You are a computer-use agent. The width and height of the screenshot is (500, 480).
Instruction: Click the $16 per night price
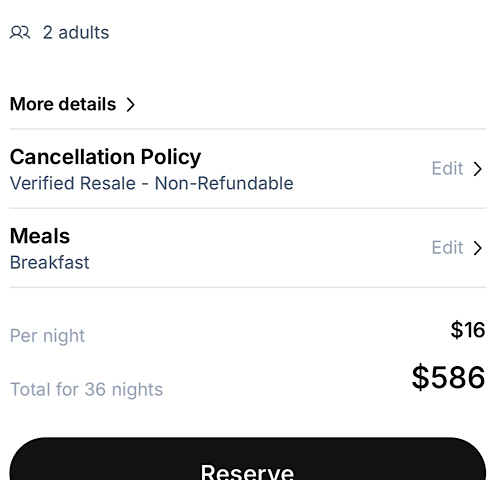pyautogui.click(x=468, y=330)
